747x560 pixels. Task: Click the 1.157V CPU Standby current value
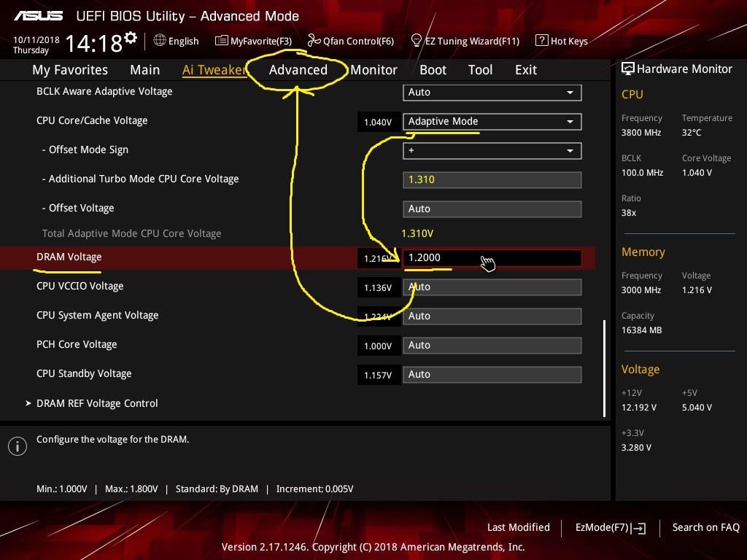pos(379,376)
